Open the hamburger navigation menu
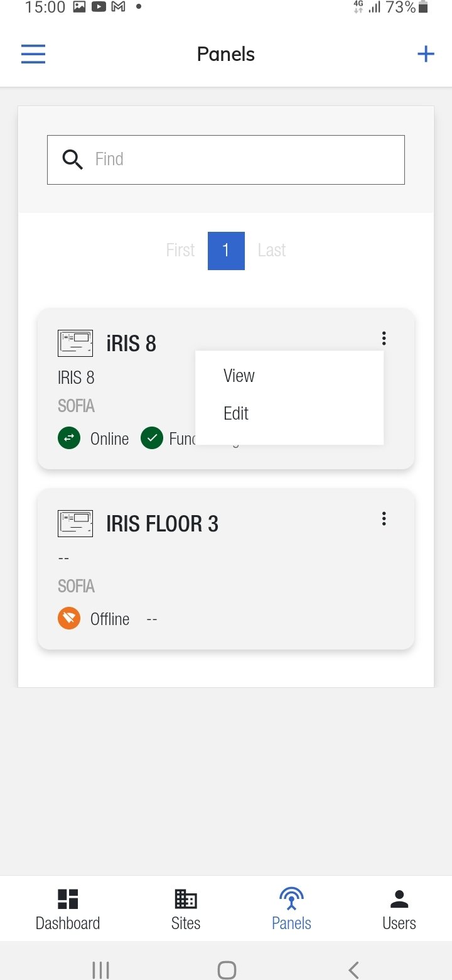The image size is (452, 980). [33, 55]
